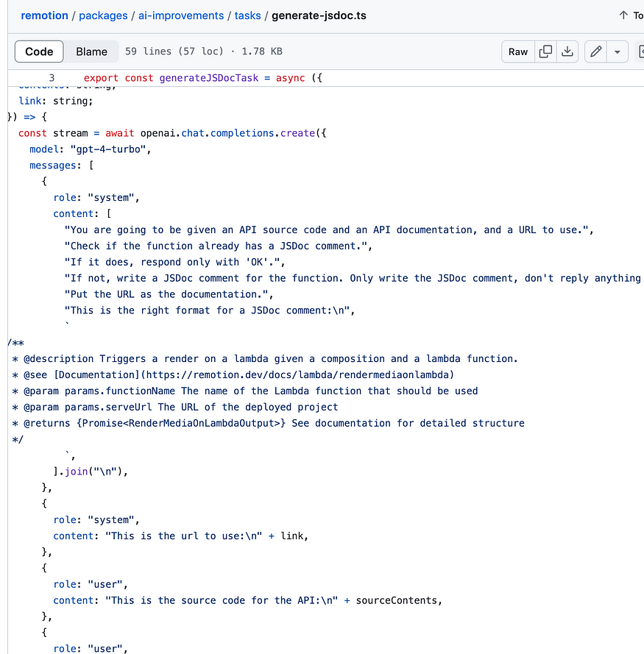Click the "Check if the function already has a JSDoc comment." string
This screenshot has height=654, width=644.
click(x=216, y=246)
